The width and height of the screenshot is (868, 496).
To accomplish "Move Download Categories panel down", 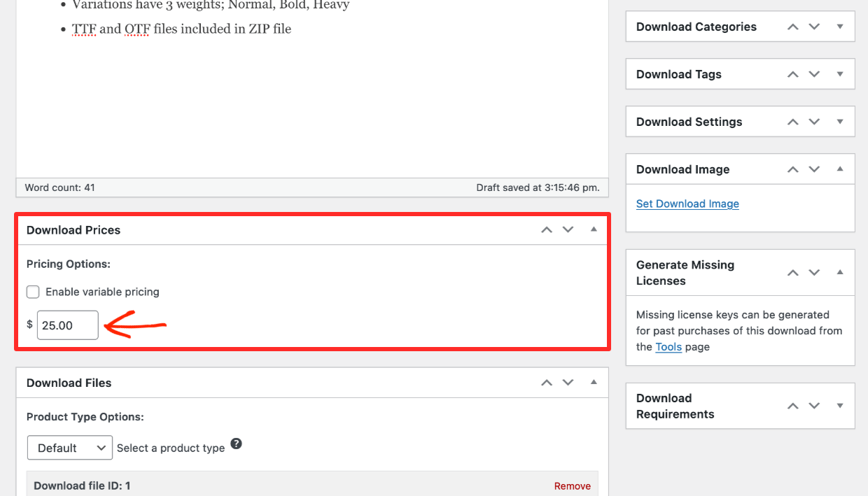I will [x=814, y=27].
